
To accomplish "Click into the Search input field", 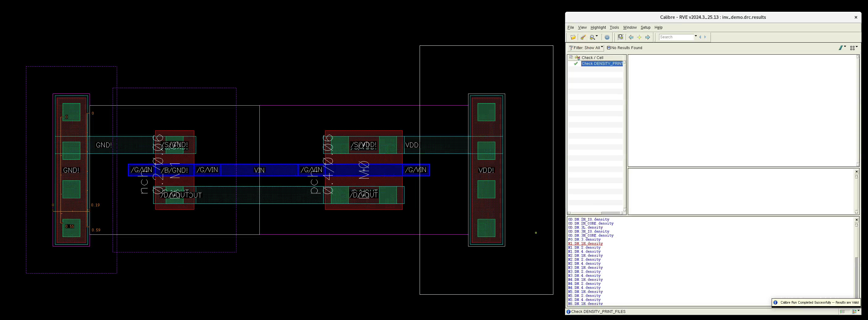I will [676, 37].
